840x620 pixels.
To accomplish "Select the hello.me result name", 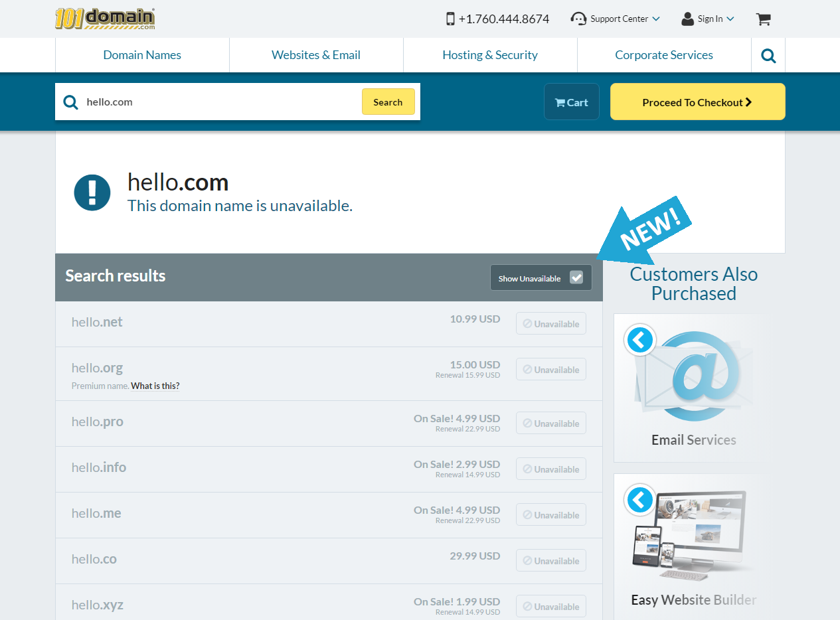I will tap(96, 513).
